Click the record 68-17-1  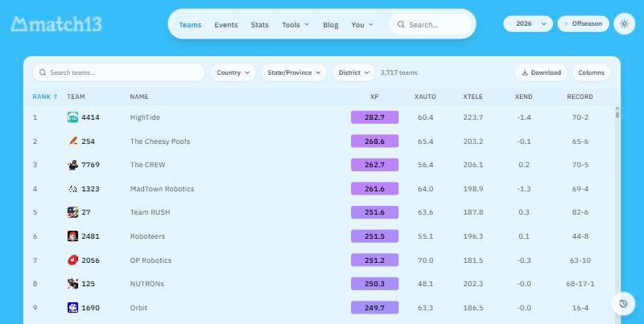point(580,284)
